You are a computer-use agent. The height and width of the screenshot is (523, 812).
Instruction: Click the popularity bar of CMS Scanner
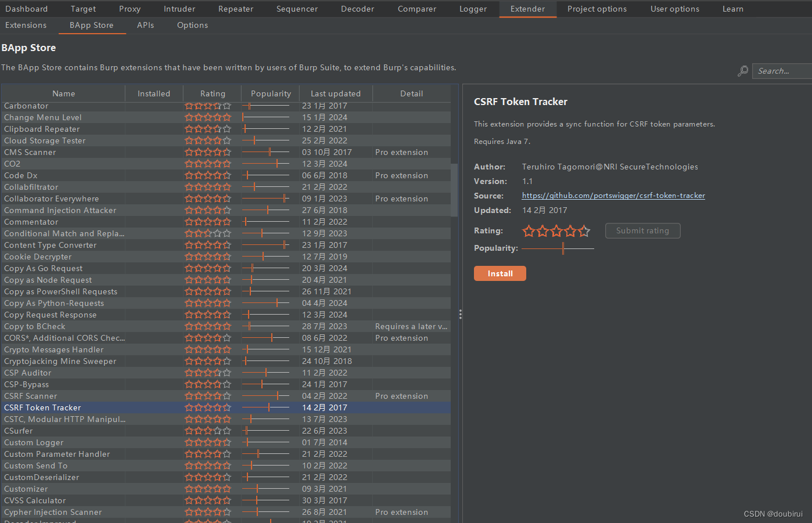(266, 152)
